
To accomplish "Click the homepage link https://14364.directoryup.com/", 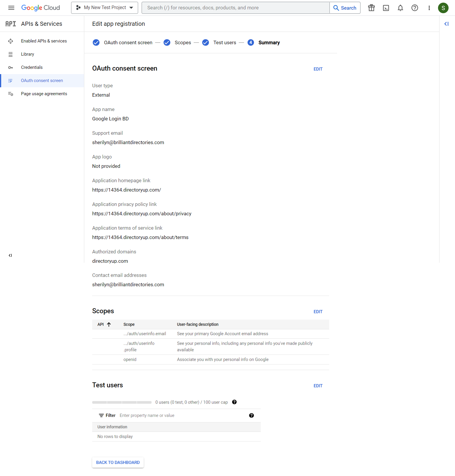I will point(126,190).
